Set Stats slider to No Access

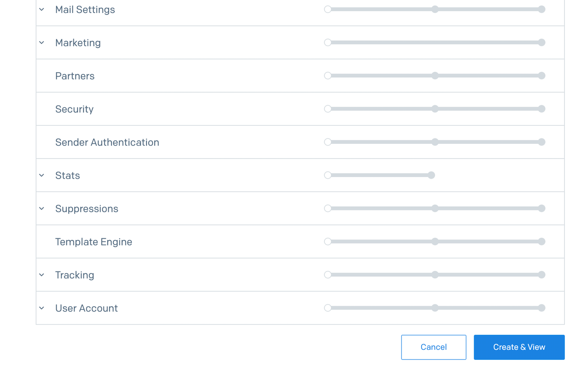point(328,175)
